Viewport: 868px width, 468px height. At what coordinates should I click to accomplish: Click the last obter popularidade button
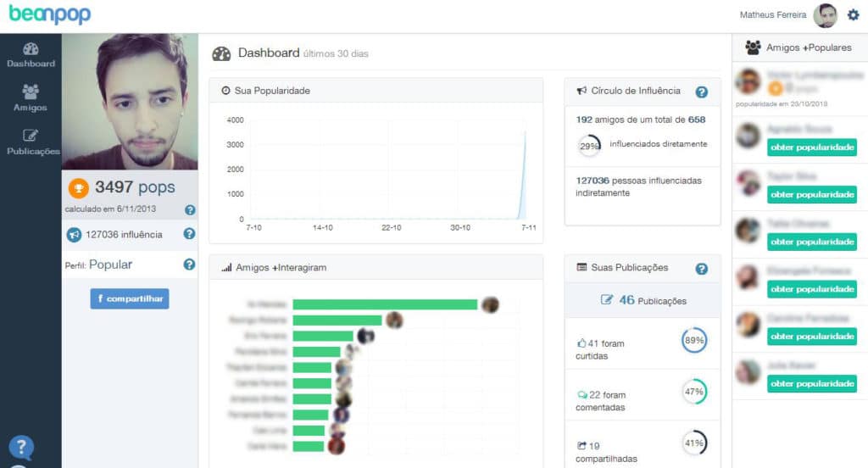tap(812, 384)
